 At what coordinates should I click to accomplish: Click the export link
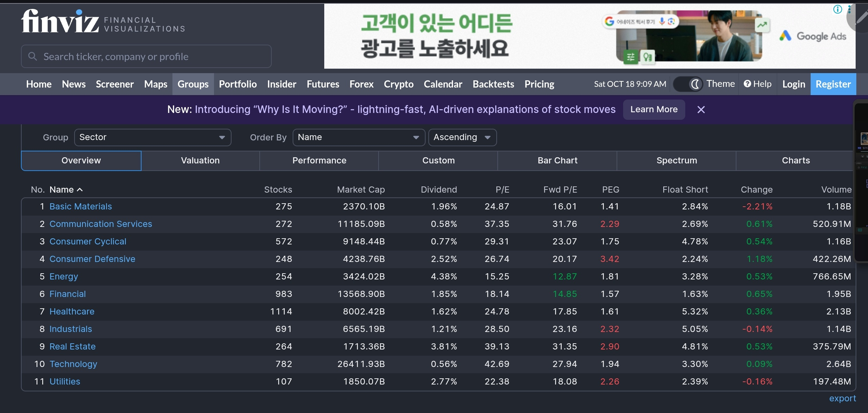[x=842, y=398]
